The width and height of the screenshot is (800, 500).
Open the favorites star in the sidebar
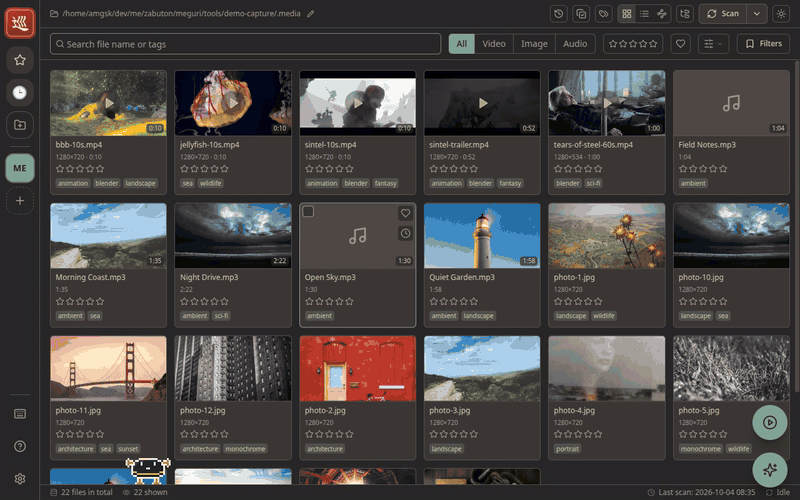tap(20, 60)
